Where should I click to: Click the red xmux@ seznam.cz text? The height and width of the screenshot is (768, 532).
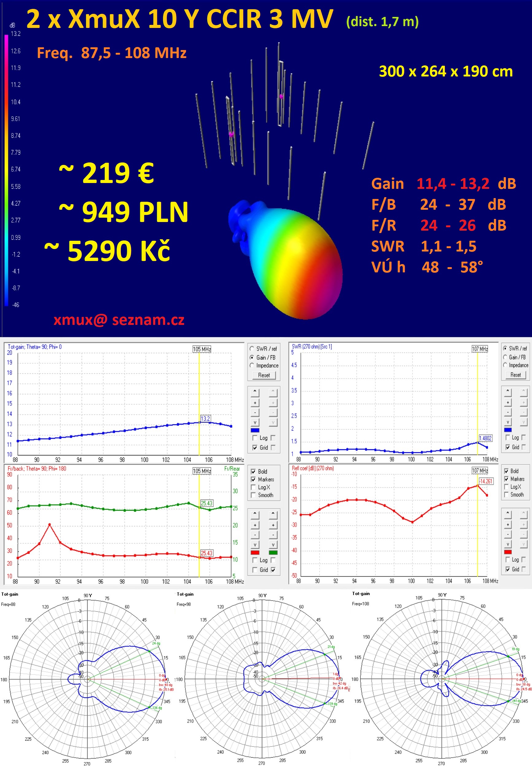[119, 320]
